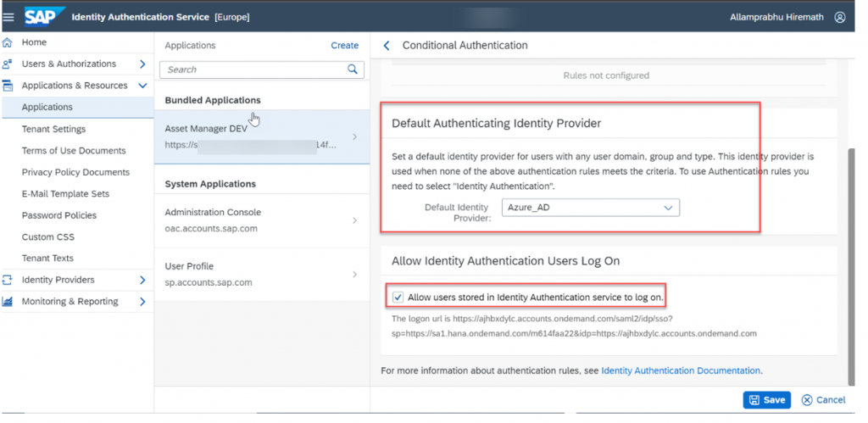This screenshot has width=868, height=423.
Task: Click the Monitoring & Reporting label
Action: click(70, 301)
